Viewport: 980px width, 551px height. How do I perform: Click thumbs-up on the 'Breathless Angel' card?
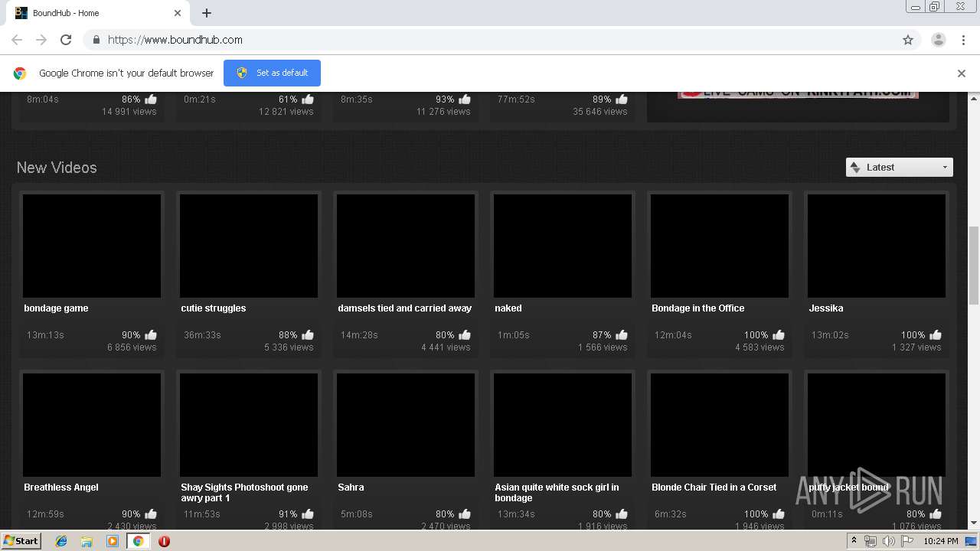point(151,514)
